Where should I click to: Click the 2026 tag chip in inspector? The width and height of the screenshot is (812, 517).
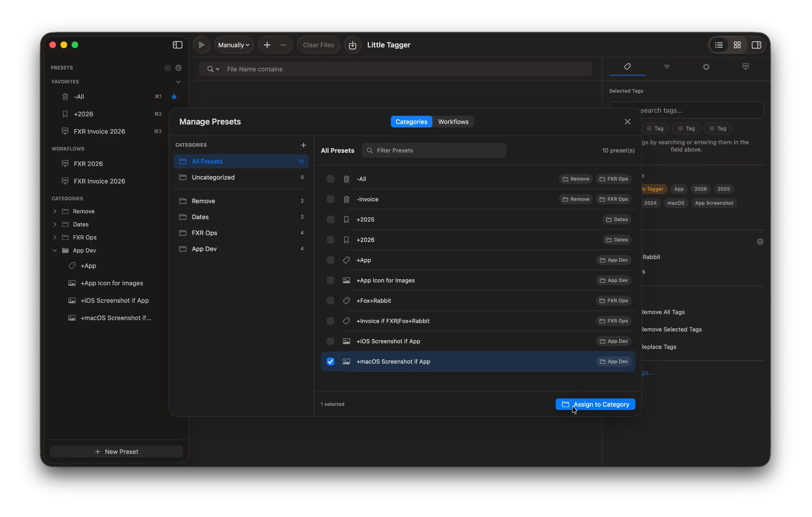[700, 189]
